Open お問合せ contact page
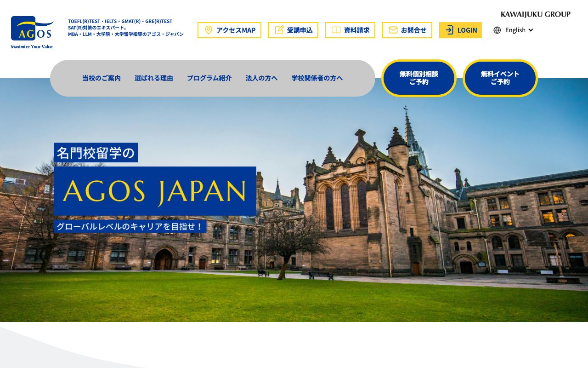Image resolution: width=588 pixels, height=368 pixels. coord(407,30)
